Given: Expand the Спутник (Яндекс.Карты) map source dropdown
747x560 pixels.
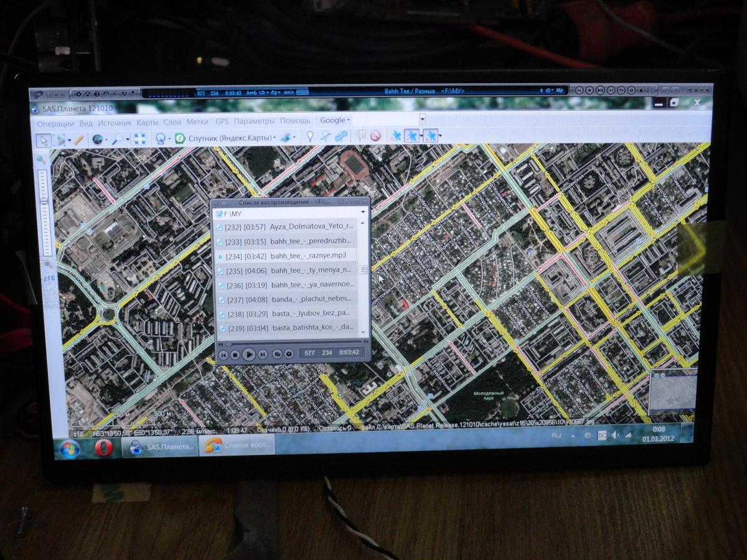Looking at the screenshot, I should [x=273, y=138].
